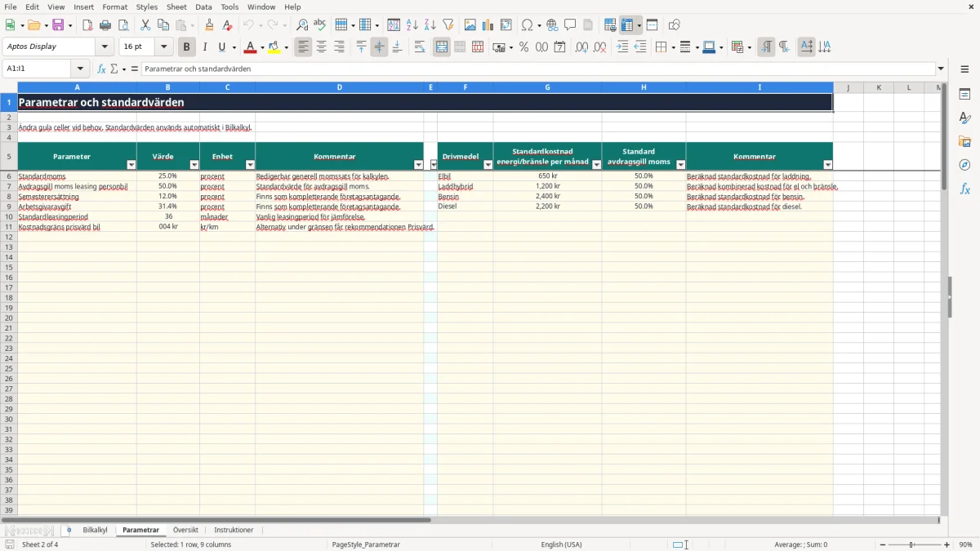Activate the Clone Formatting paintbrush
This screenshot has width=980, height=551.
coord(209,25)
